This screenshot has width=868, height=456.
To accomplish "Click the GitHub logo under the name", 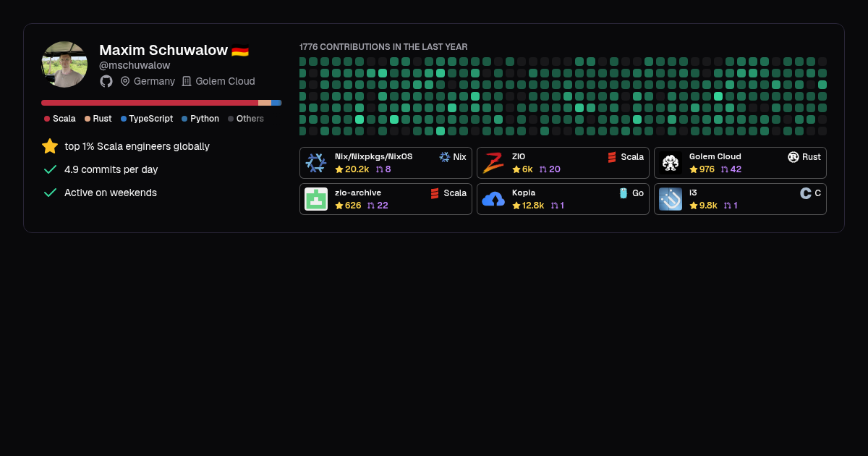I will coord(106,81).
